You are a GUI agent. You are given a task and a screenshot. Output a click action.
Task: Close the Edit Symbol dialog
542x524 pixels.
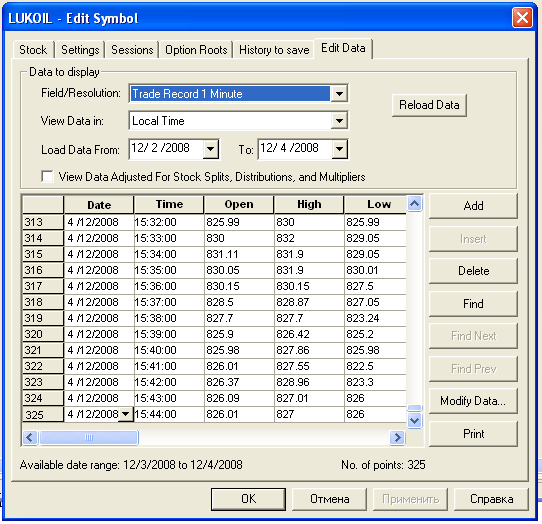[522, 18]
